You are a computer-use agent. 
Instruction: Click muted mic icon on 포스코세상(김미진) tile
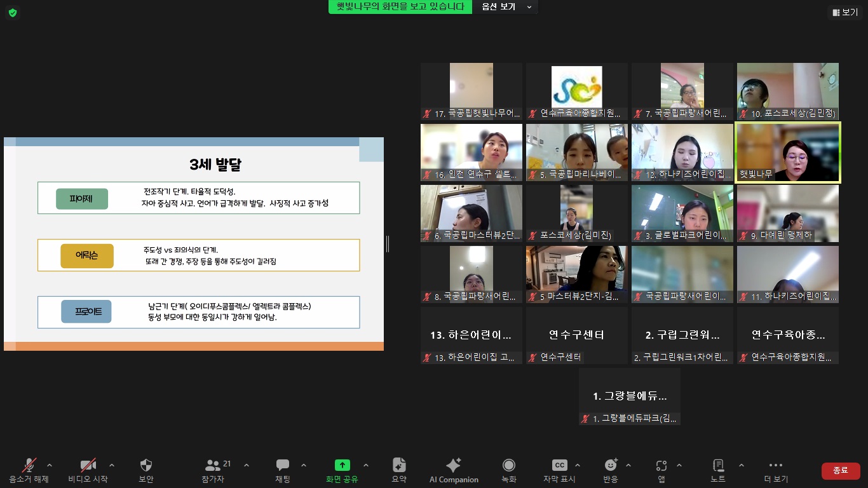click(532, 236)
